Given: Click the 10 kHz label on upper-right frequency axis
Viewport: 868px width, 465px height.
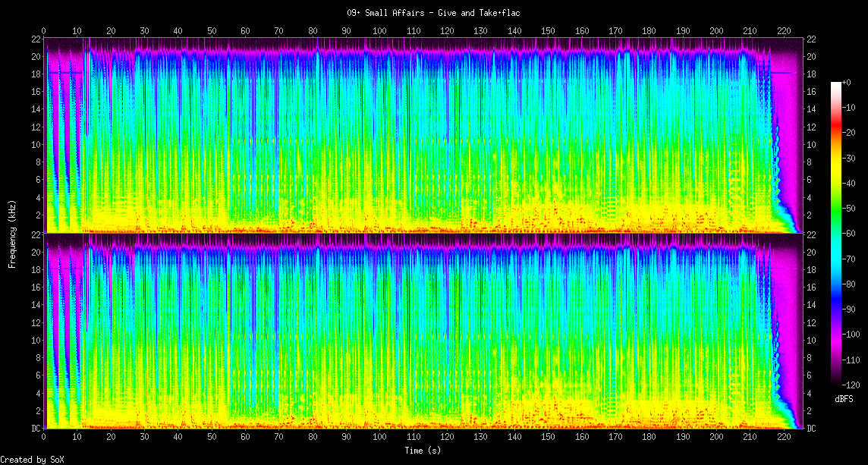Looking at the screenshot, I should (811, 144).
